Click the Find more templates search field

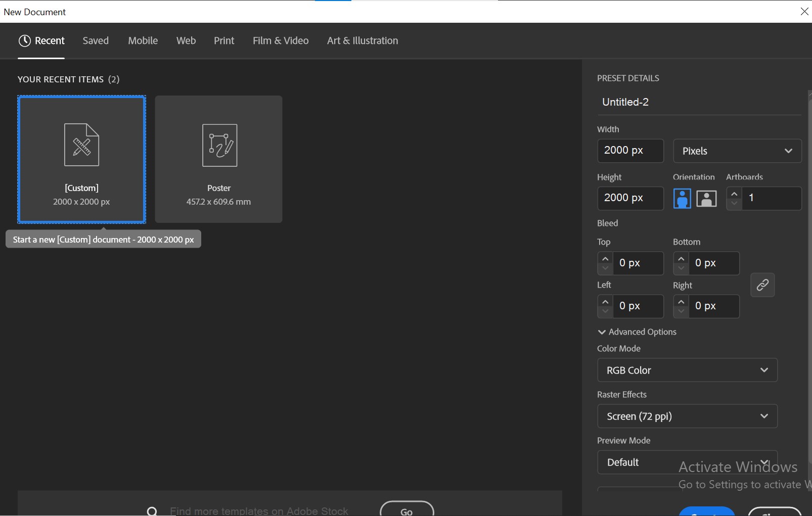(259, 511)
